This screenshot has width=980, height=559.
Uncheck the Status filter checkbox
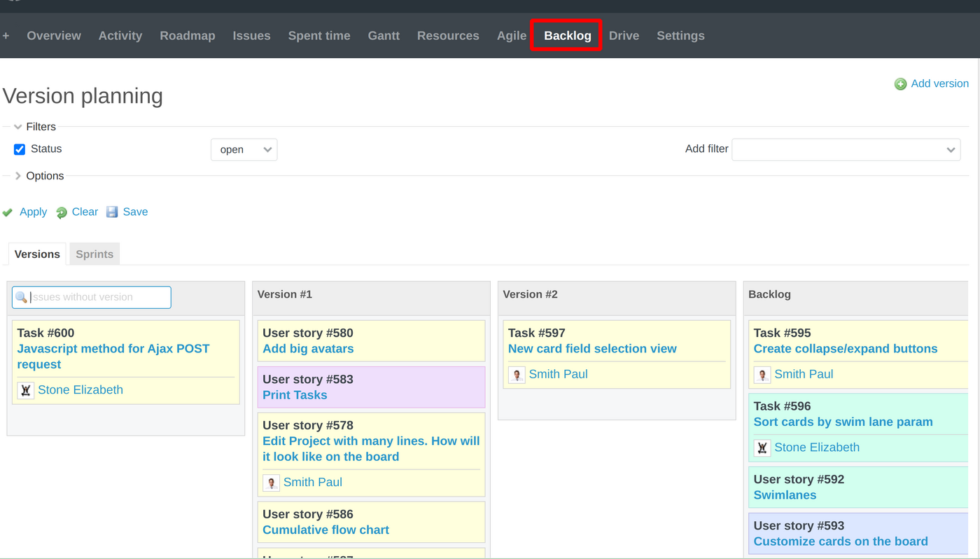[x=19, y=149]
